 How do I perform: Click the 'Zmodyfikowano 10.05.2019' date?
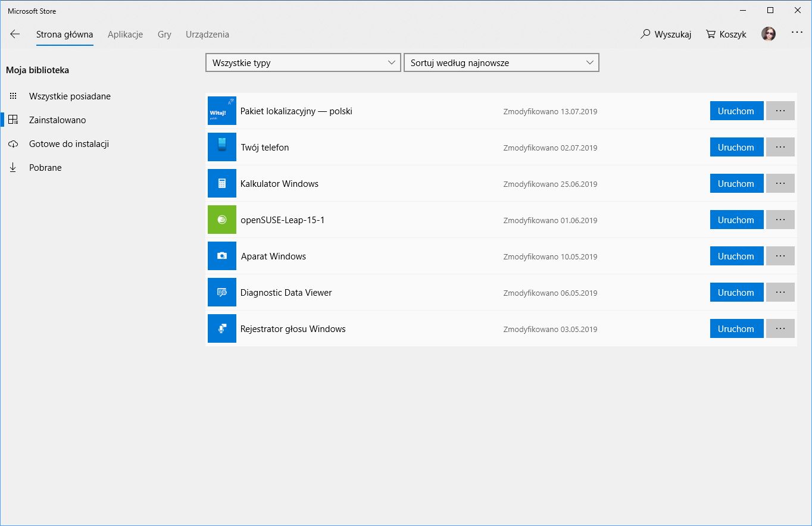550,256
